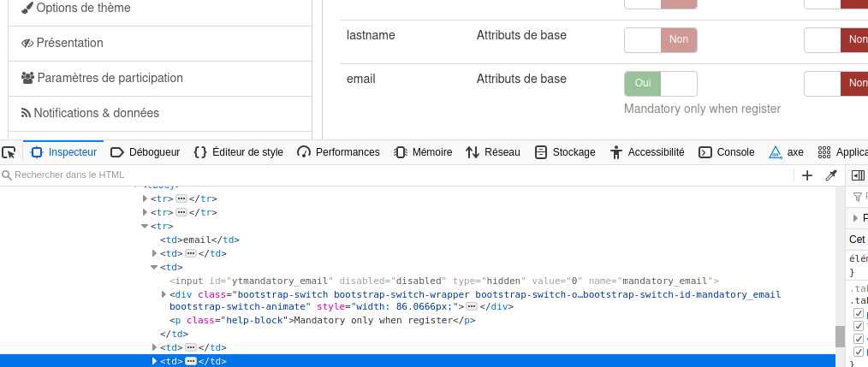
Task: Open the Stockage panel
Action: click(x=564, y=152)
